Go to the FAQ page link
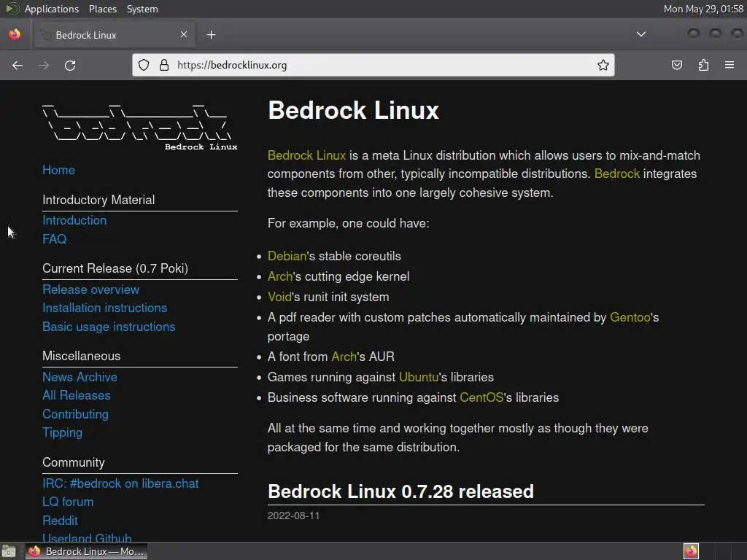Screen dimensions: 747x560 54,239
